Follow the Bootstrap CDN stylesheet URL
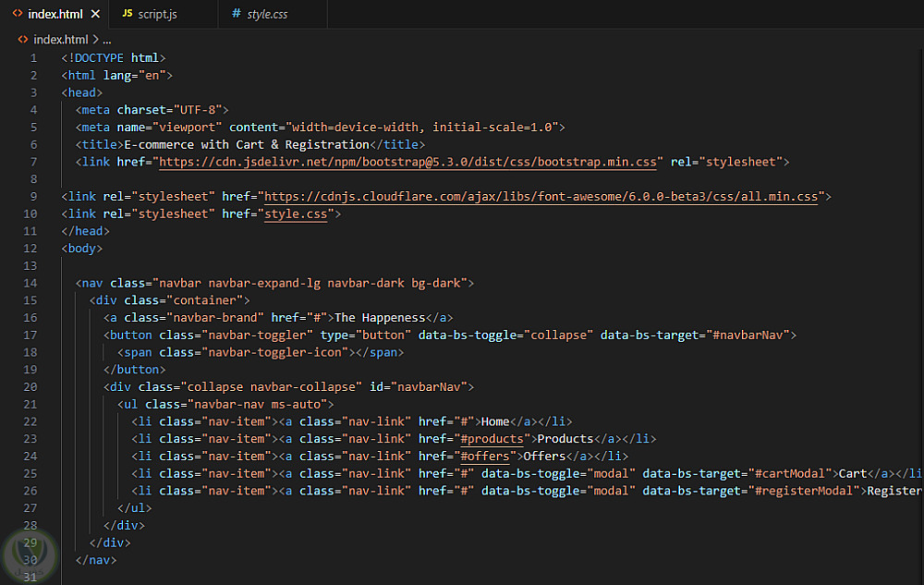Screen dimensions: 924x585 [410, 162]
